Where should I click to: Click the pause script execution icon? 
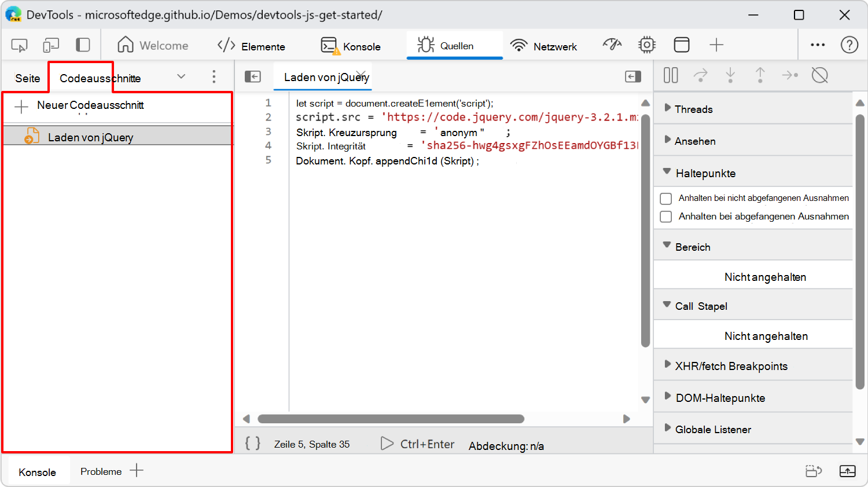click(x=670, y=75)
